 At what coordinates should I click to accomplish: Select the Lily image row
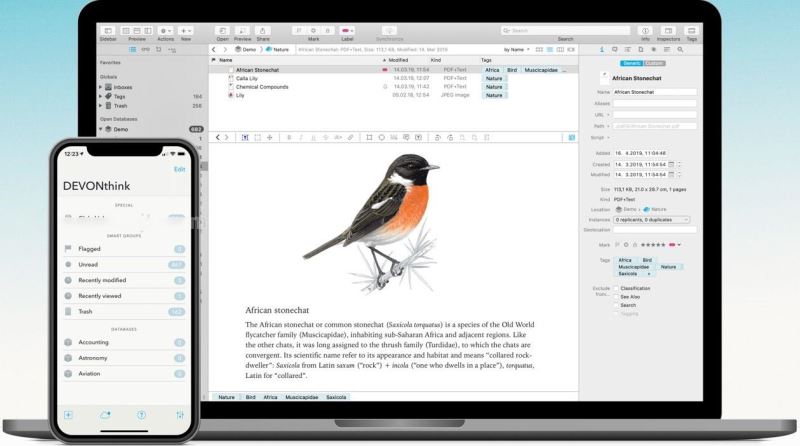pyautogui.click(x=393, y=95)
